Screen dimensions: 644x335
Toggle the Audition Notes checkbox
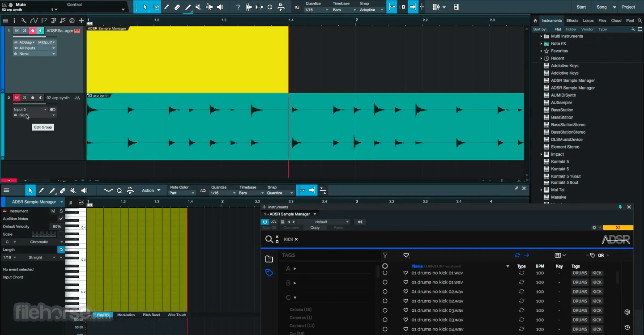61,219
